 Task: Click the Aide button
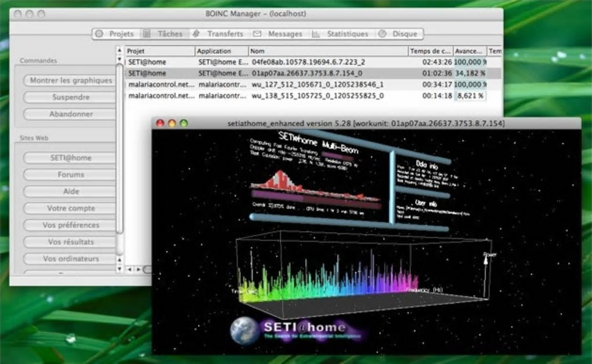[70, 192]
